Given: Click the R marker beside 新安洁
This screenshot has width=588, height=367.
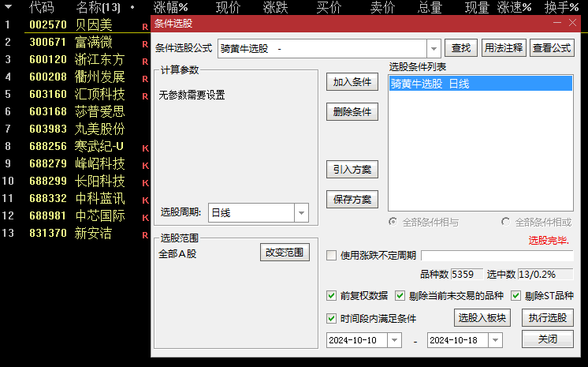Looking at the screenshot, I should click(x=145, y=235).
